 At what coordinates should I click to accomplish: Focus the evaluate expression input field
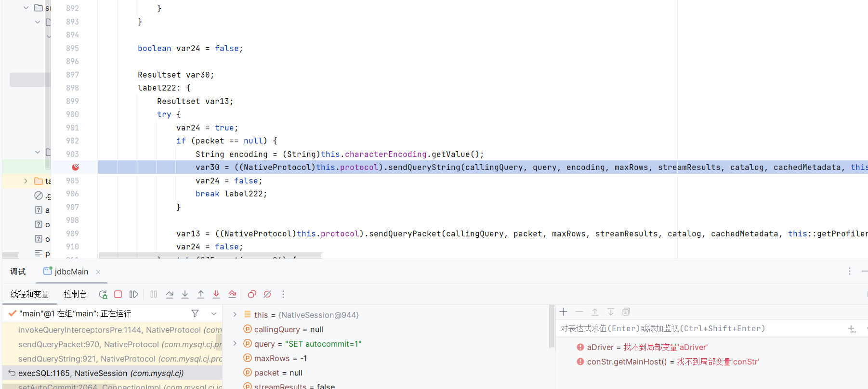[701, 328]
